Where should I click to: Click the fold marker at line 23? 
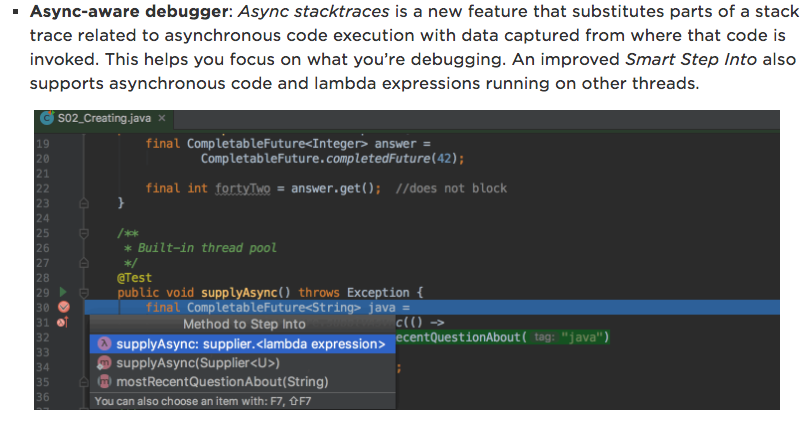click(85, 203)
